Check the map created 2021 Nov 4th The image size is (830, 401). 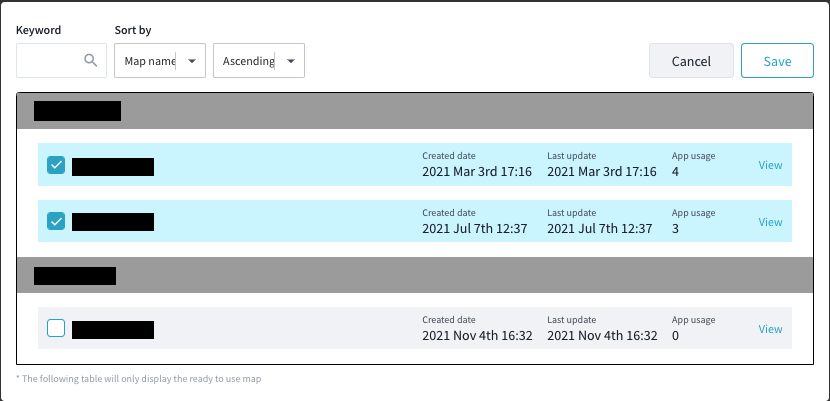(56, 328)
